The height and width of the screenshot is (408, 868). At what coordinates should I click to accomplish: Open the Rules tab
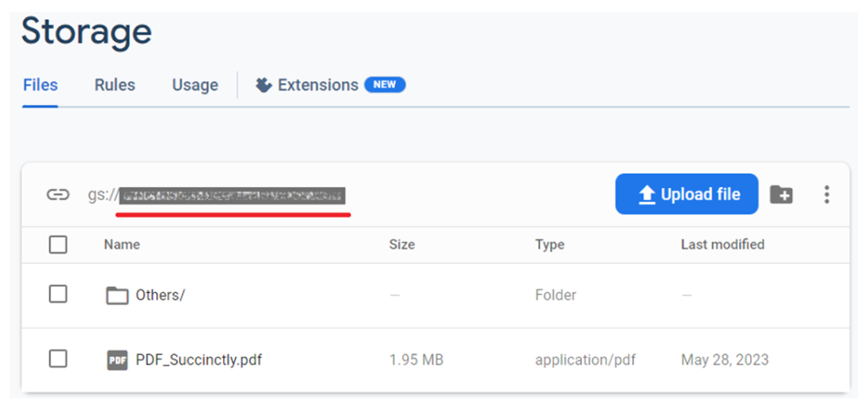pyautogui.click(x=115, y=85)
